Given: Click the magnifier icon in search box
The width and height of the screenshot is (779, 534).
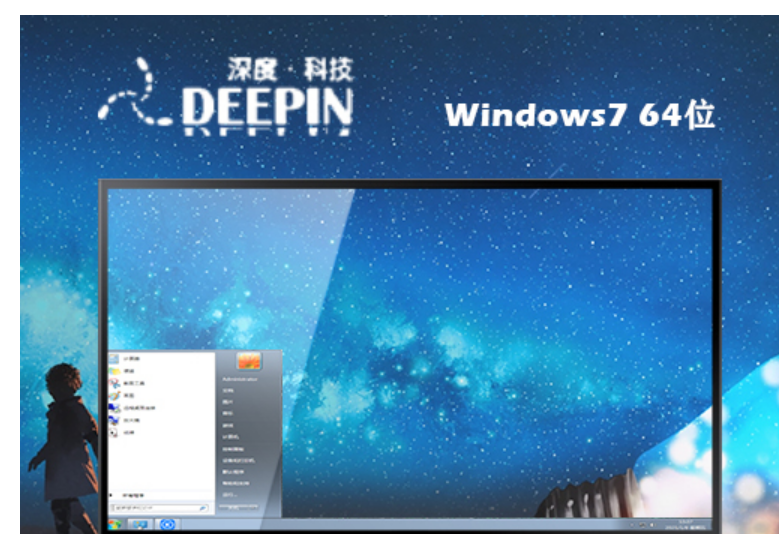Looking at the screenshot, I should [203, 508].
